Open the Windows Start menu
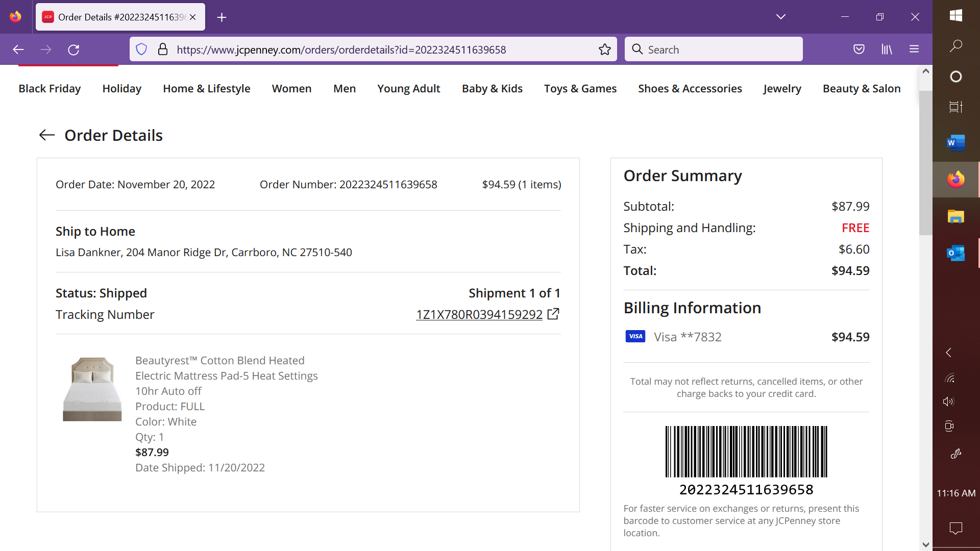 click(x=956, y=16)
